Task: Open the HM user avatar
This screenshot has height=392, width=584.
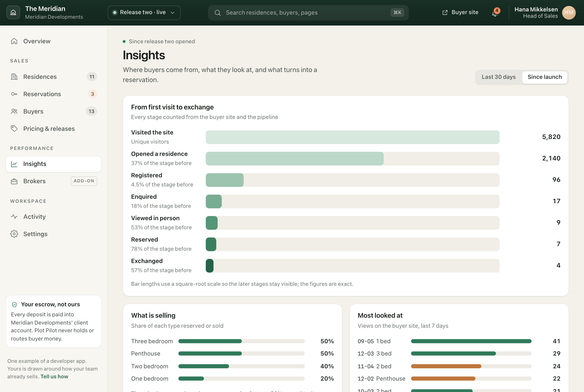Action: tap(569, 13)
